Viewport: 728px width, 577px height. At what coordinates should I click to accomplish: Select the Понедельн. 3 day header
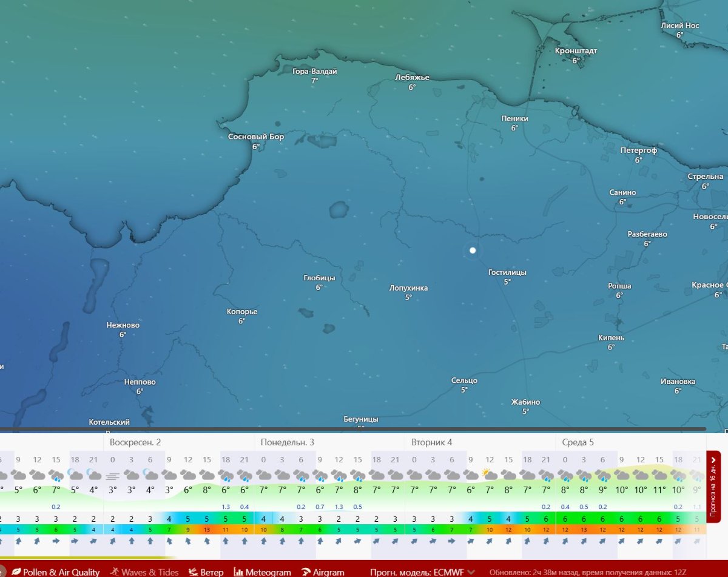click(x=287, y=442)
